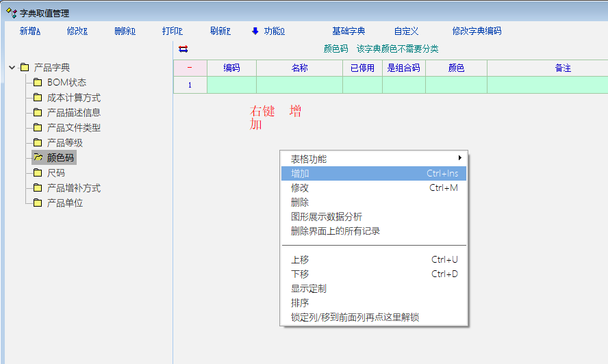Click the 字典取值管理 window title icon

click(12, 13)
